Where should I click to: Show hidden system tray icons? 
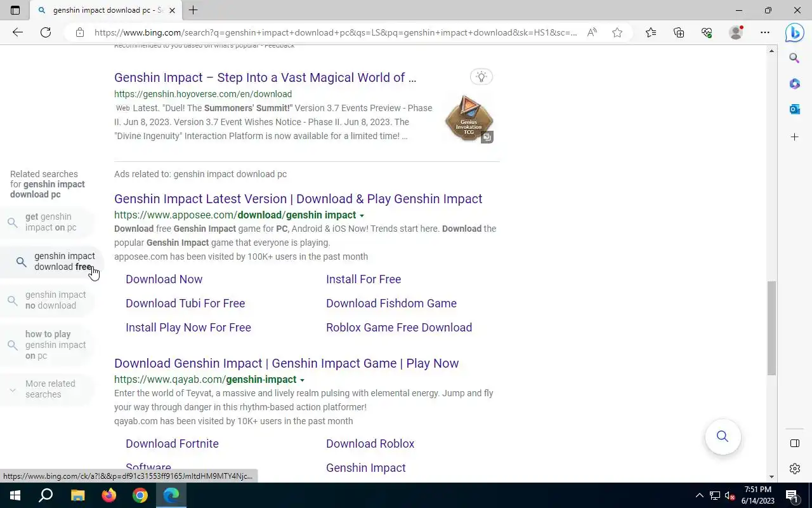(x=700, y=495)
